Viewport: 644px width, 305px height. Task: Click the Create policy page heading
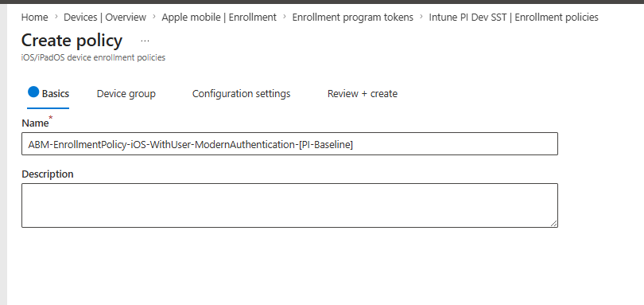click(x=72, y=41)
